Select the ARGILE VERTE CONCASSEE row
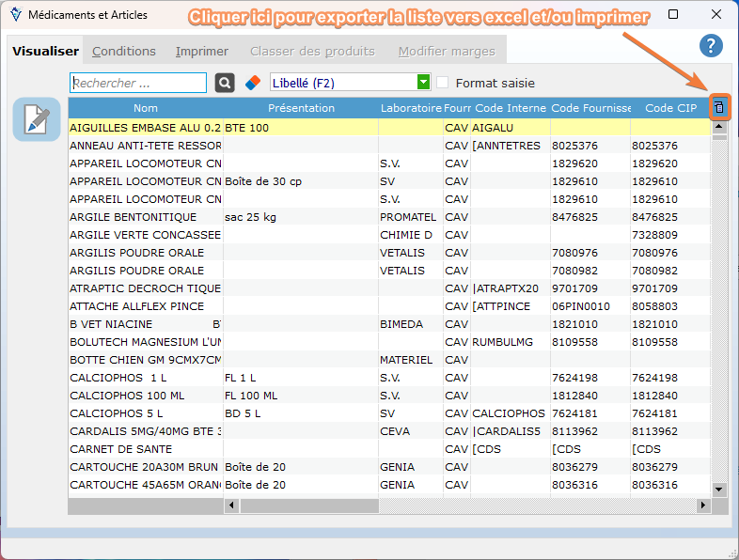Image resolution: width=739 pixels, height=560 pixels. click(x=389, y=235)
